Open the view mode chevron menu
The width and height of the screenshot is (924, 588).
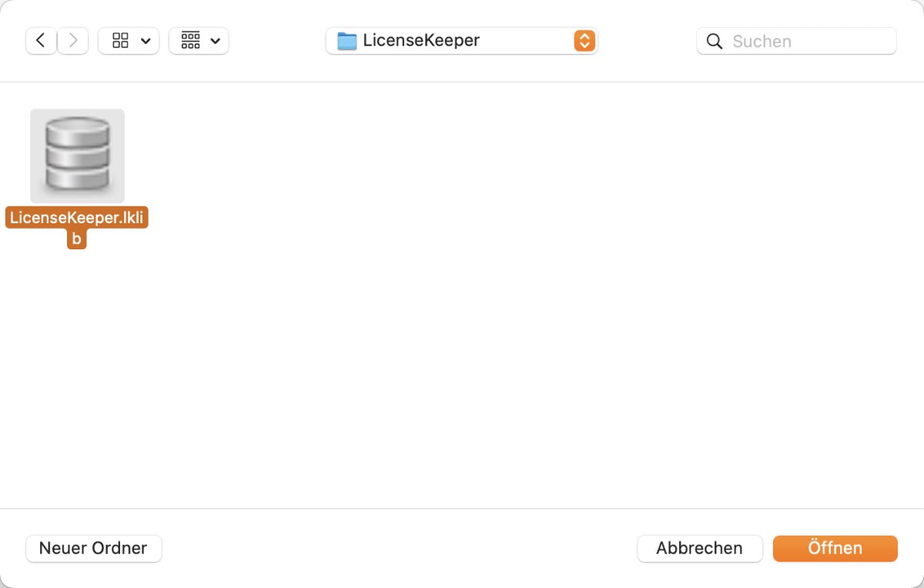(146, 42)
